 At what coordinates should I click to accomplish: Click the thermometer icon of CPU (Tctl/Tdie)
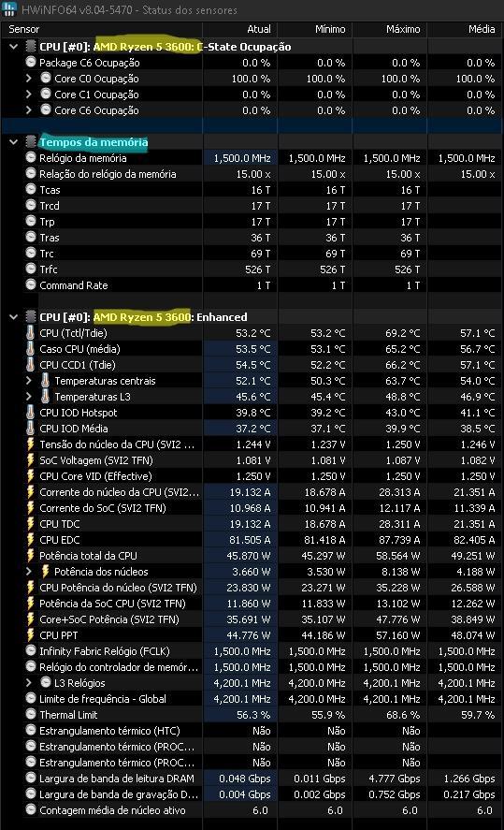(x=30, y=333)
